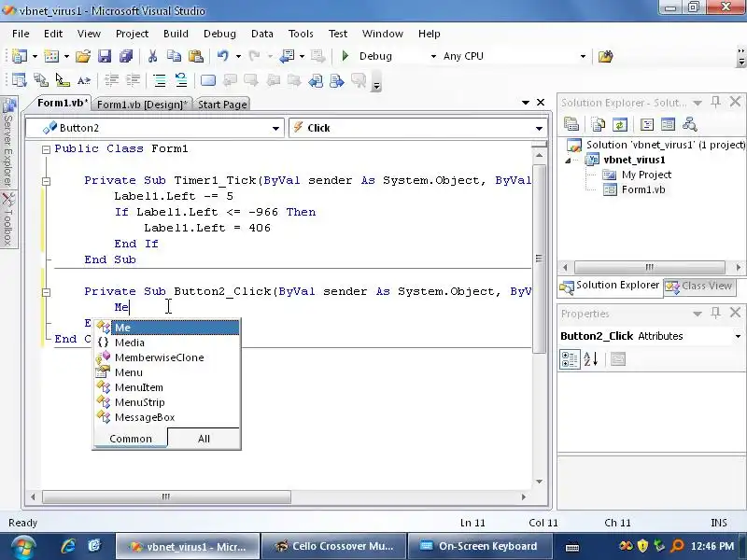Viewport: 747px width, 560px height.
Task: Switch to On-Screen Keyboard taskbar button
Action: [480, 546]
